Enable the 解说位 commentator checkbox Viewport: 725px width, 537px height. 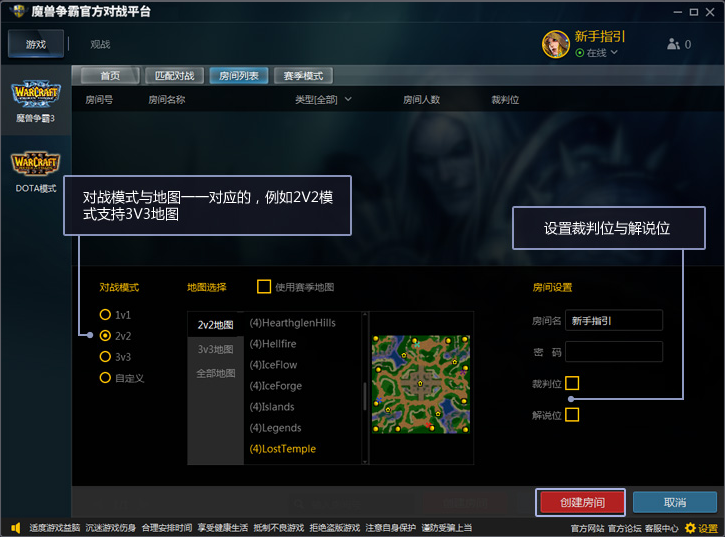pyautogui.click(x=572, y=414)
